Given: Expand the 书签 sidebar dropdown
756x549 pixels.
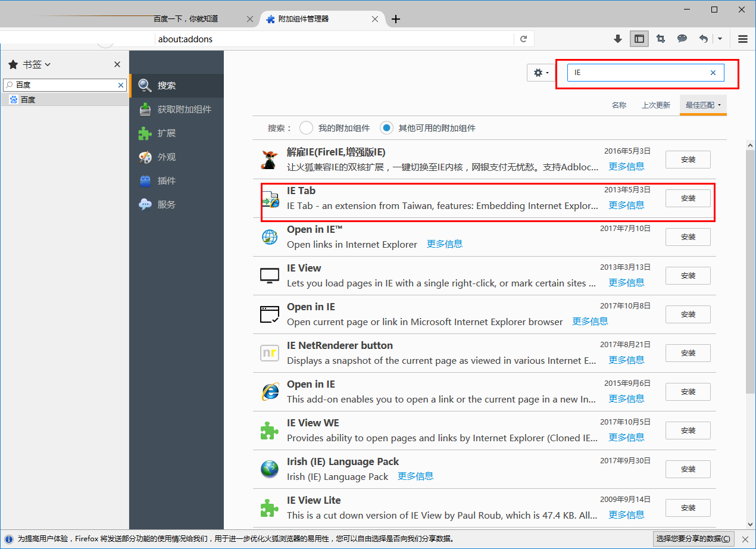Looking at the screenshot, I should point(37,64).
